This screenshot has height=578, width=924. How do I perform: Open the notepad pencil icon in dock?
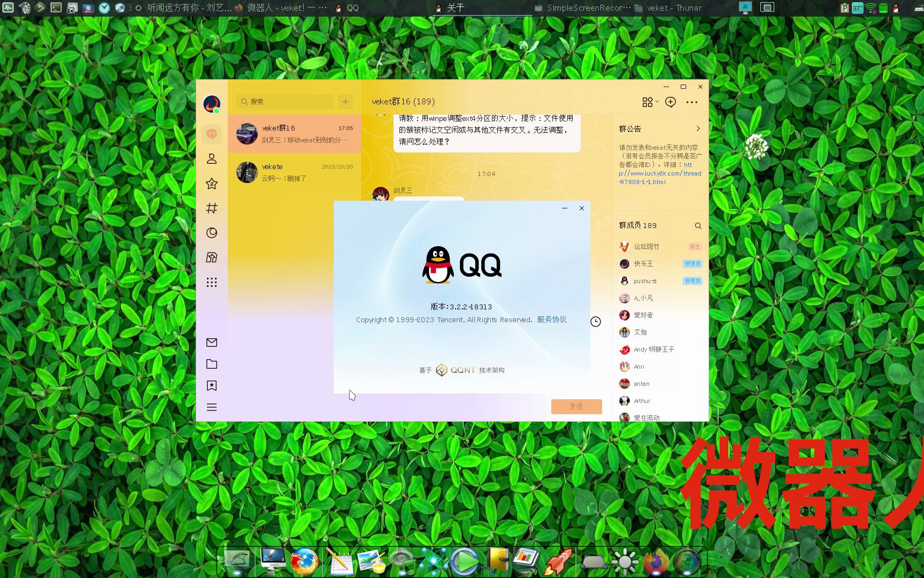click(340, 561)
